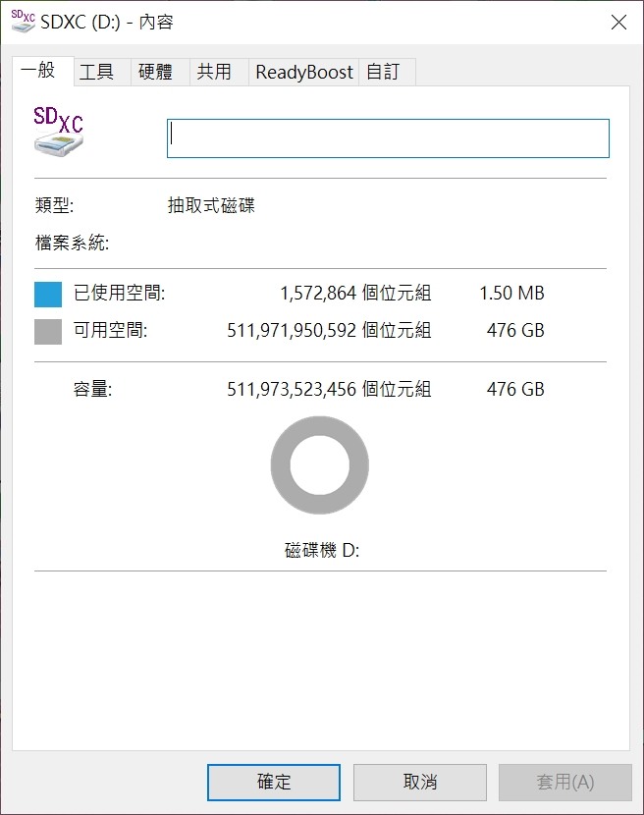The height and width of the screenshot is (815, 644).
Task: Click the 1.50 MB used size
Action: point(511,294)
